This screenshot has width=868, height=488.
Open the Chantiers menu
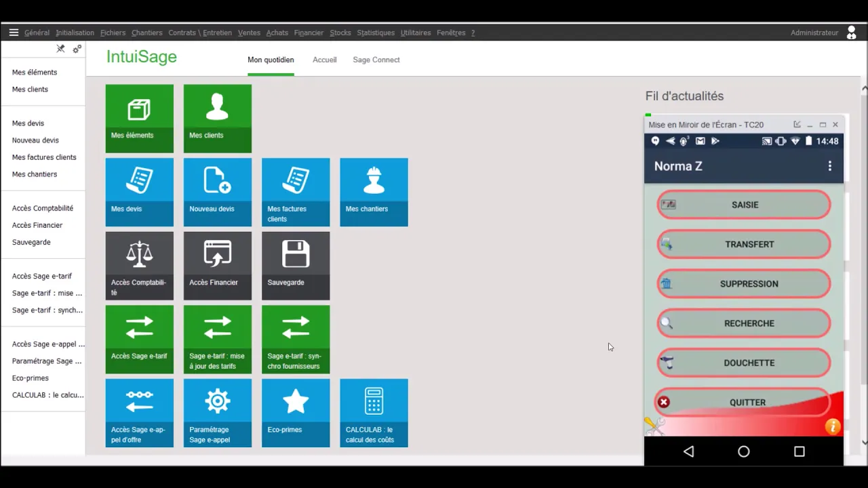[x=147, y=33]
